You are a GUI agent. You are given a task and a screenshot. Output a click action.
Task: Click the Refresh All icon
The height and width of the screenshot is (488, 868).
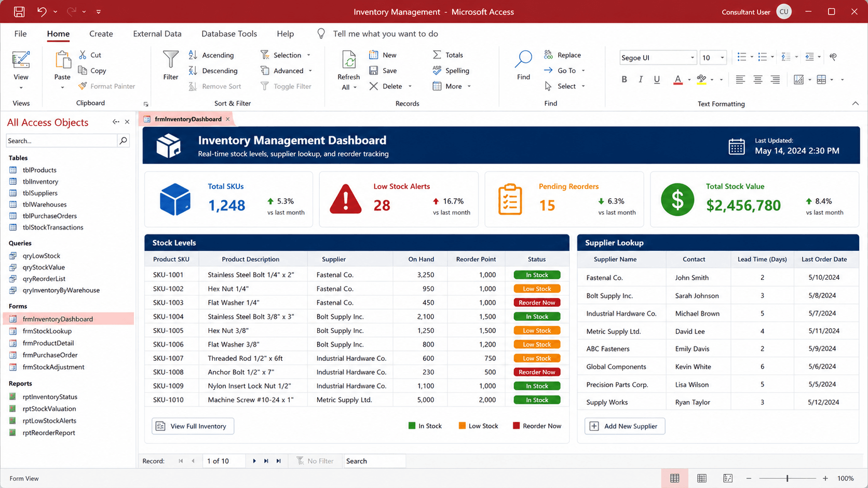click(349, 60)
